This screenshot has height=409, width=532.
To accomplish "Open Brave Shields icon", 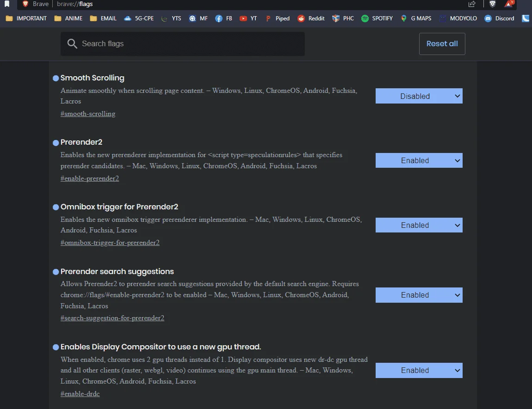I will pyautogui.click(x=493, y=4).
